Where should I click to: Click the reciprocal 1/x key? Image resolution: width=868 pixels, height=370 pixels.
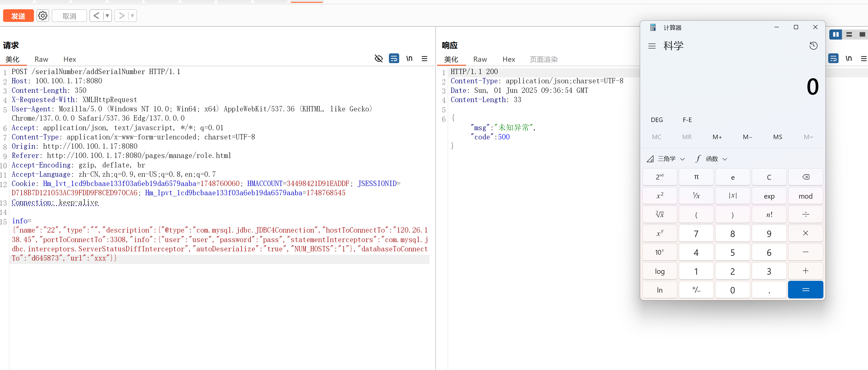click(x=696, y=196)
